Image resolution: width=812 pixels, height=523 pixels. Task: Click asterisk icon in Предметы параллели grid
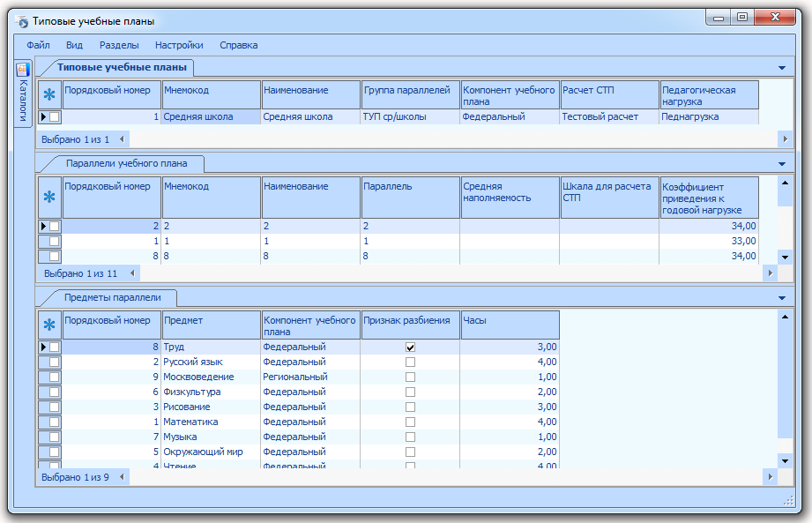click(x=49, y=325)
